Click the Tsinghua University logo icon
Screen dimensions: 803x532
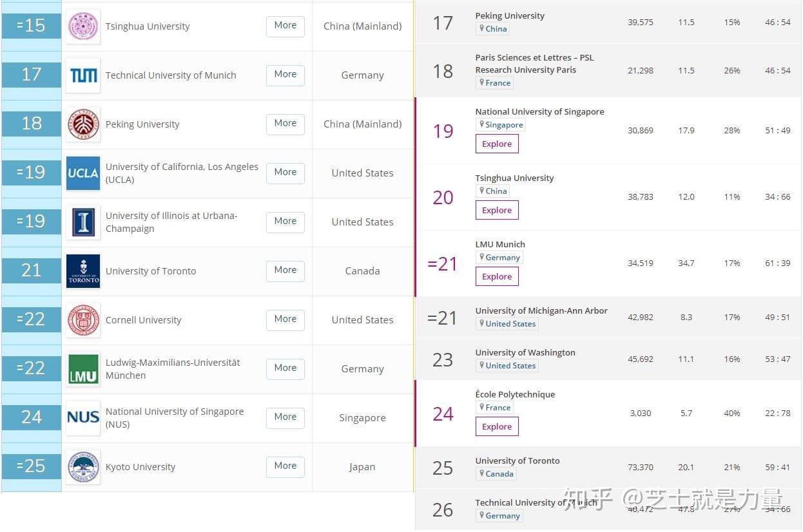pos(83,26)
